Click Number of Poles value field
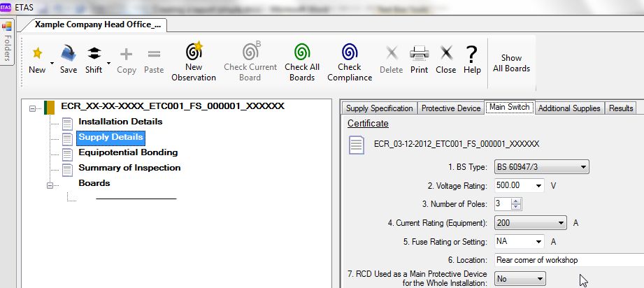Image resolution: width=644 pixels, height=288 pixels. [503, 204]
